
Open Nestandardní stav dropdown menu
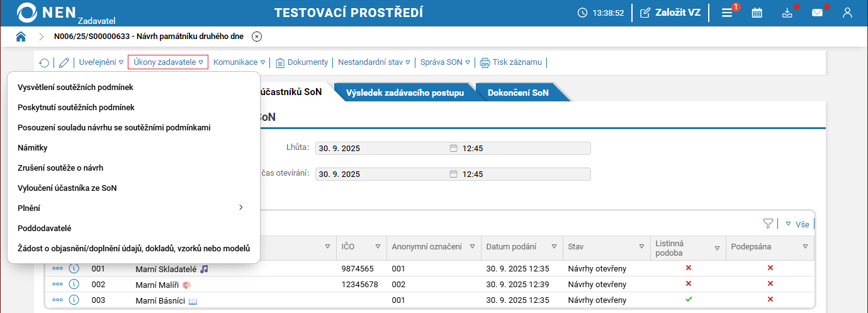[x=374, y=62]
